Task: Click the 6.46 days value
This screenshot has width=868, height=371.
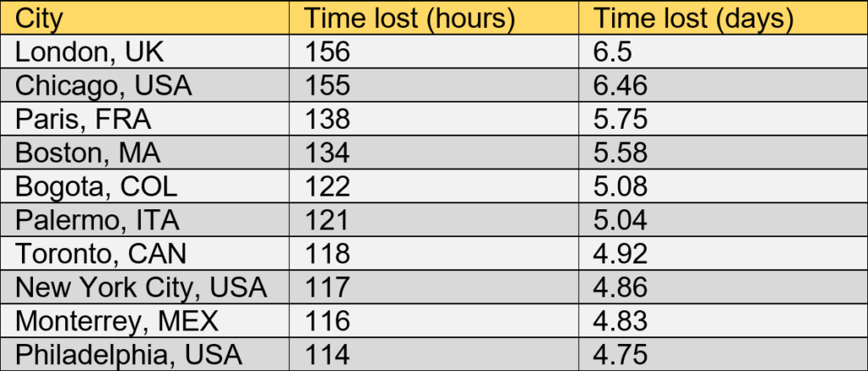Action: 620,86
